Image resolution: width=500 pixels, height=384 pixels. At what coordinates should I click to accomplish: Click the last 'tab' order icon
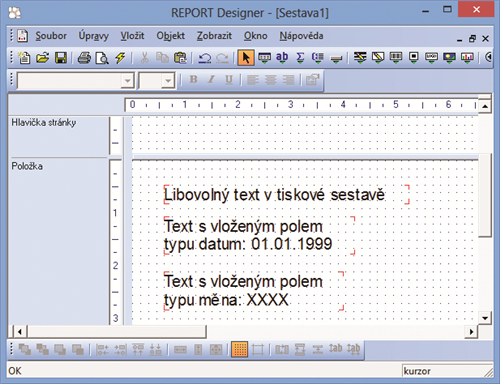[x=353, y=349]
